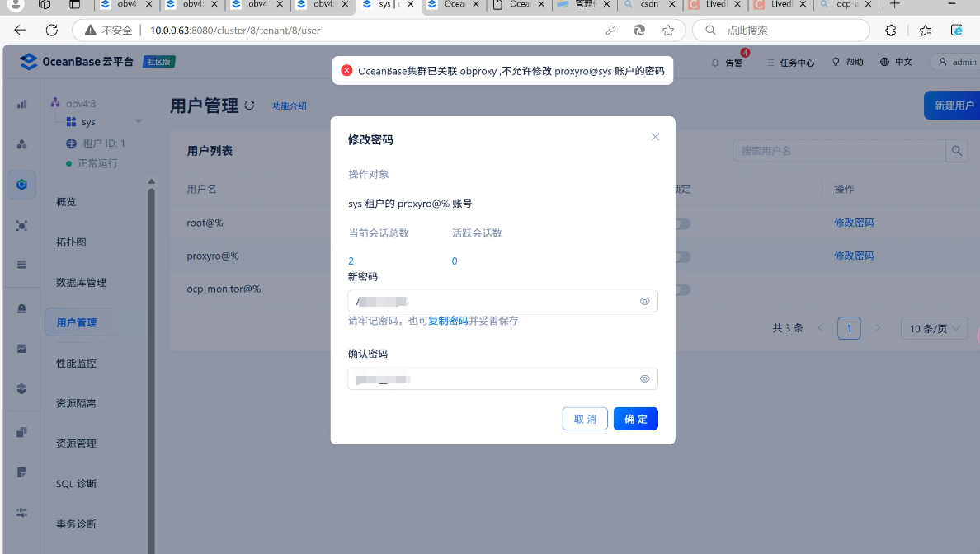Select 数据库管理 in the side menu
The height and width of the screenshot is (554, 980).
pyautogui.click(x=81, y=282)
